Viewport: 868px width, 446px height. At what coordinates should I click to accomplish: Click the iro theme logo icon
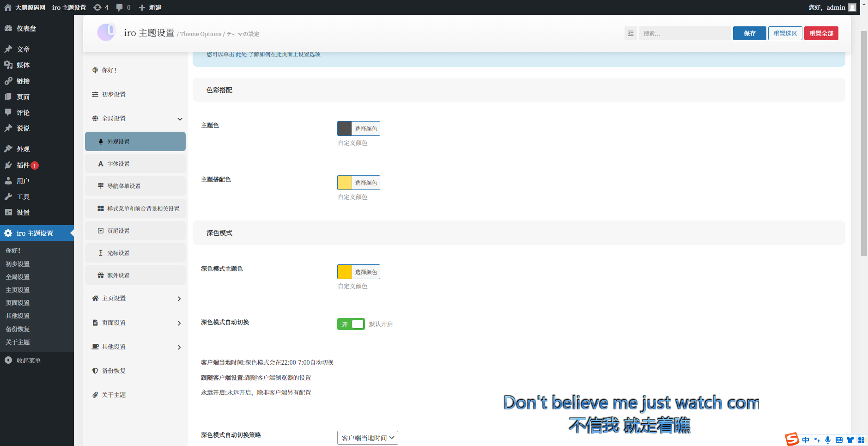[x=106, y=32]
